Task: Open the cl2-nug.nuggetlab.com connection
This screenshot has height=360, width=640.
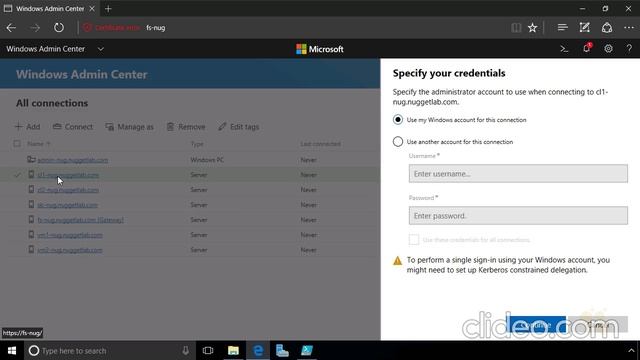Action: click(68, 190)
